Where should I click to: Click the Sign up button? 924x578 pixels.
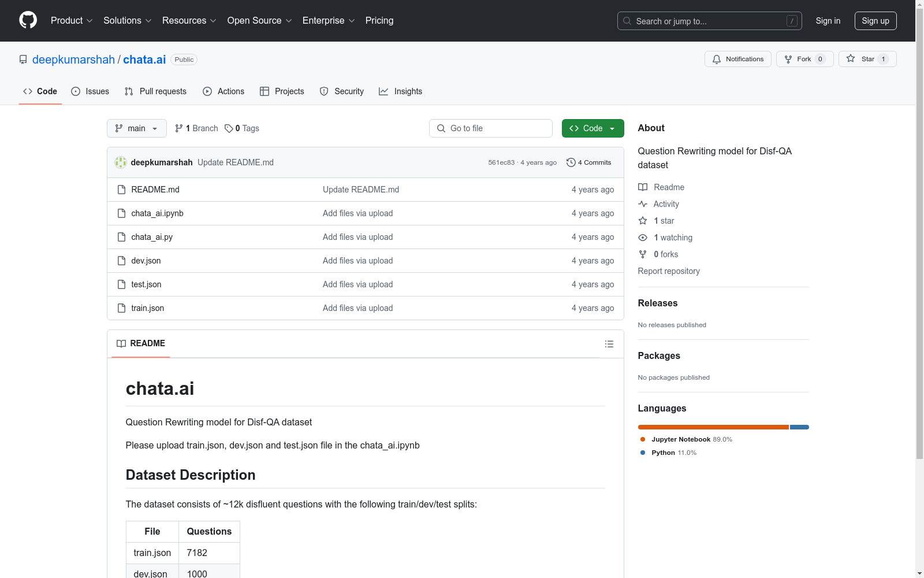[x=875, y=21]
